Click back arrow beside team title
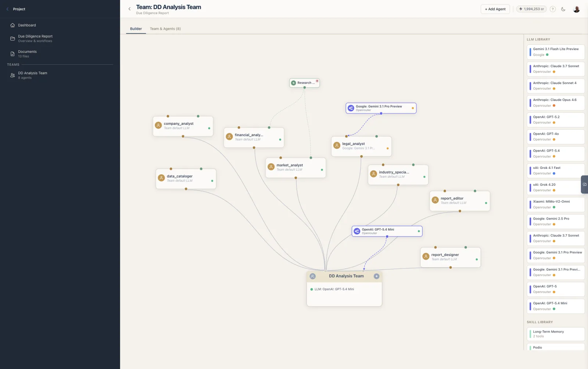 pos(129,9)
